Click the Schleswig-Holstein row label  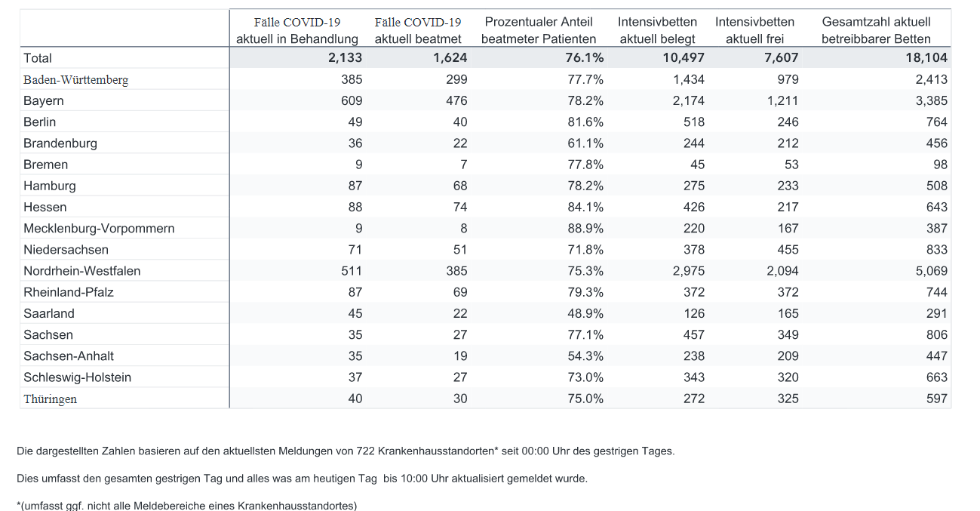click(x=77, y=377)
